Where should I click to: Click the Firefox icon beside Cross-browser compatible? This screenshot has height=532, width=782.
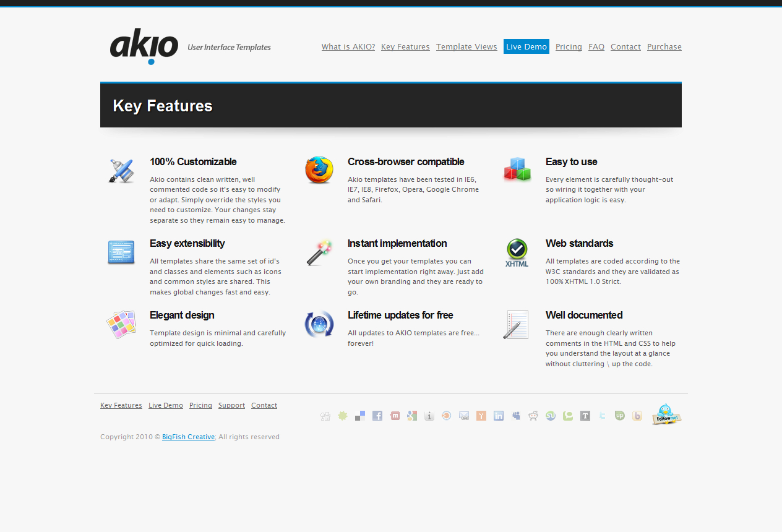pos(319,170)
